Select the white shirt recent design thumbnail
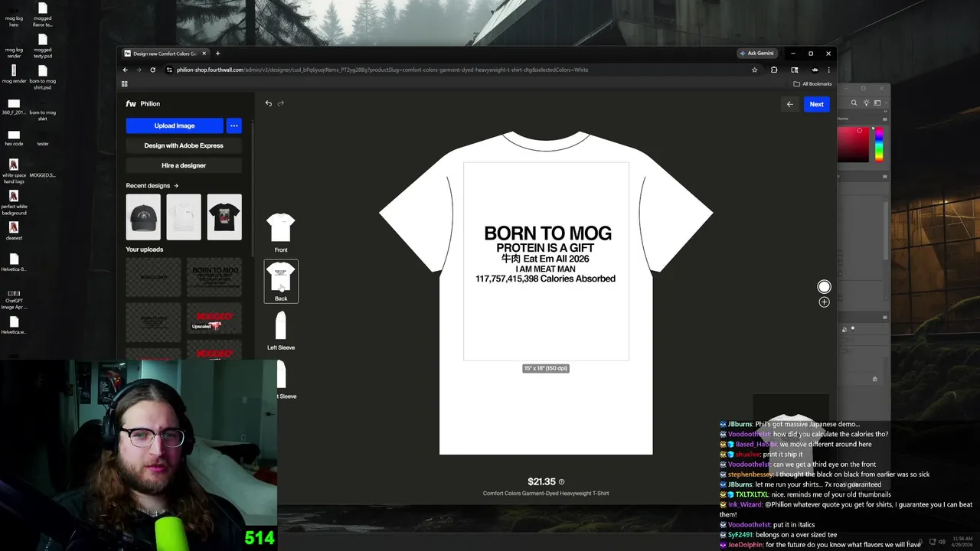This screenshot has height=551, width=980. pos(184,217)
